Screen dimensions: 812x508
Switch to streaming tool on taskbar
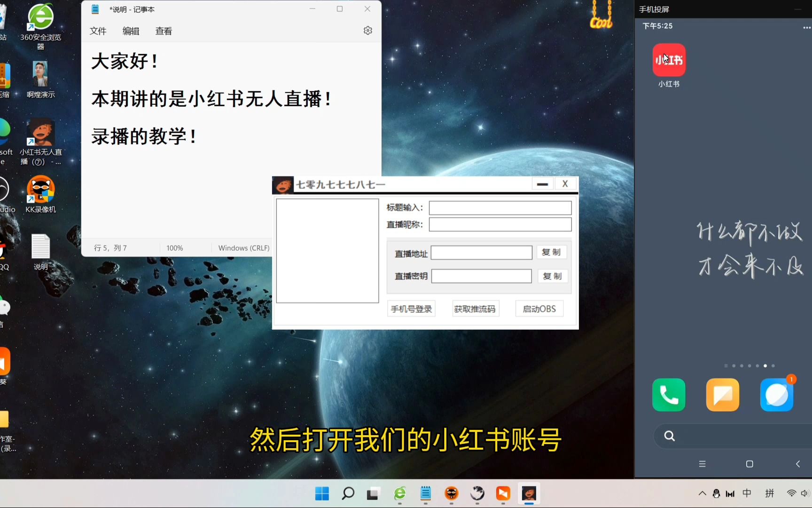(x=529, y=493)
